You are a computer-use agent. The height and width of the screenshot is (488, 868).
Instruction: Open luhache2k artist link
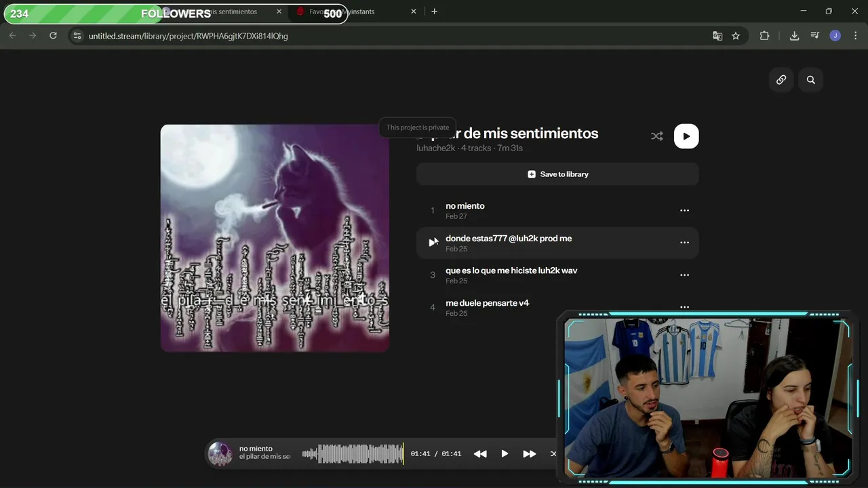coord(435,148)
